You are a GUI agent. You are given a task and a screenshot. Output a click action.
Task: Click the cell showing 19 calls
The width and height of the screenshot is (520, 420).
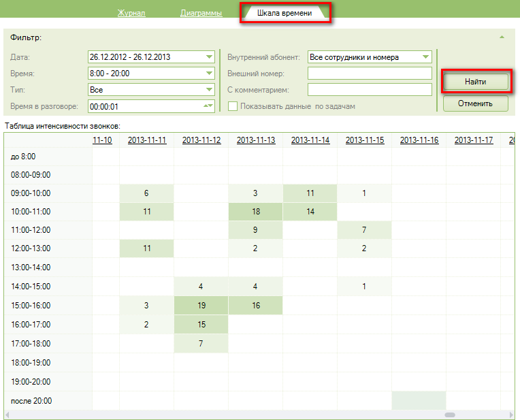pos(201,306)
